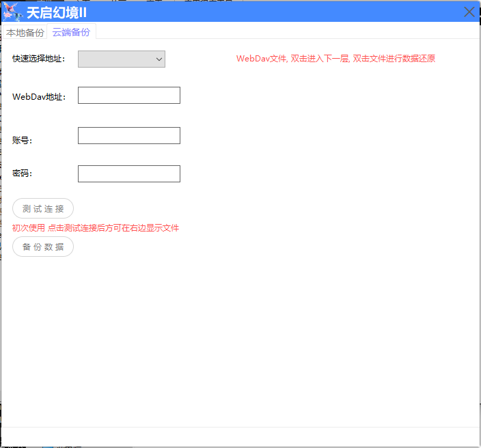Click the WebDav地址 label text
The image size is (481, 448).
[x=39, y=97]
